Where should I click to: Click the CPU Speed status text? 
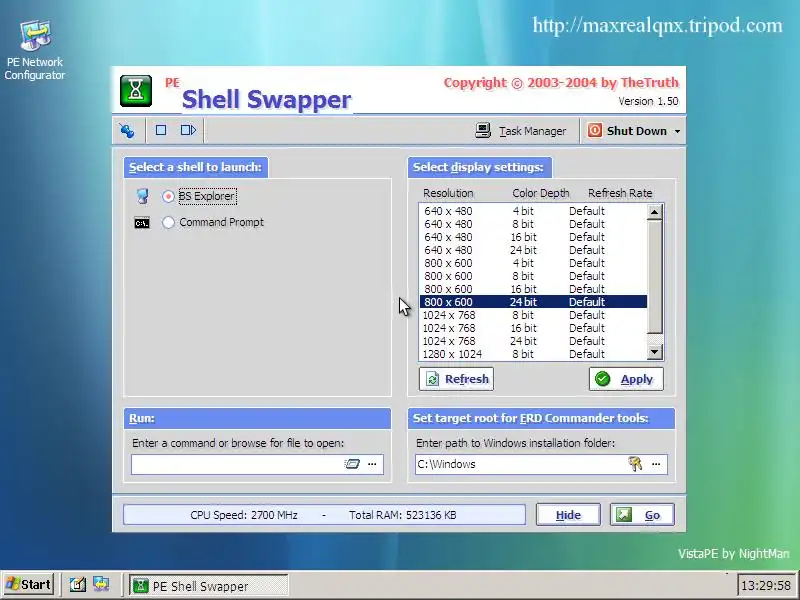coord(244,515)
